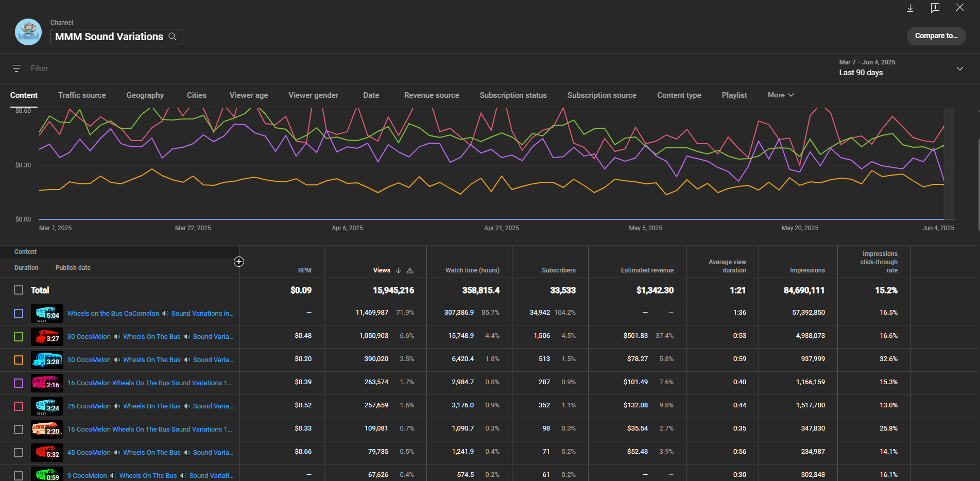Sort by Impressions click-through rate column
The image size is (980, 481).
[x=879, y=262]
